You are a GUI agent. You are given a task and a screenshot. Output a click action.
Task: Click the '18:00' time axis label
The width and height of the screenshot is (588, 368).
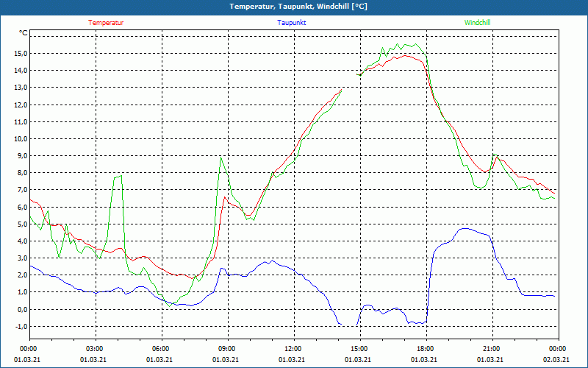tap(426, 349)
